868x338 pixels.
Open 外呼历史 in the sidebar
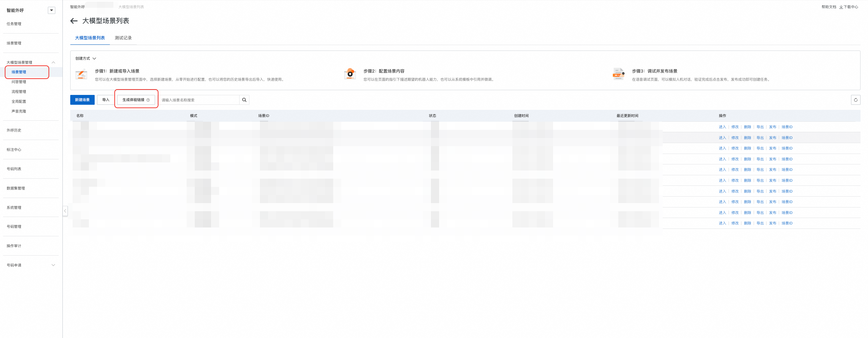tap(14, 130)
